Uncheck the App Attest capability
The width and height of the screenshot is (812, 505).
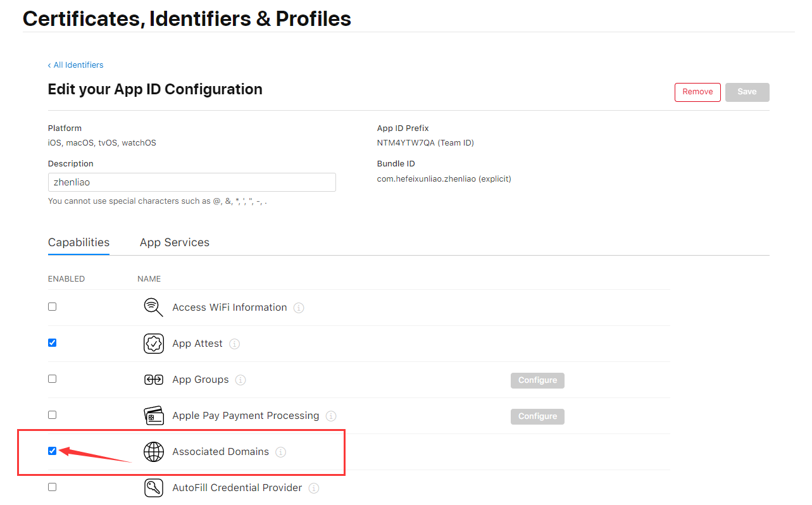(53, 343)
